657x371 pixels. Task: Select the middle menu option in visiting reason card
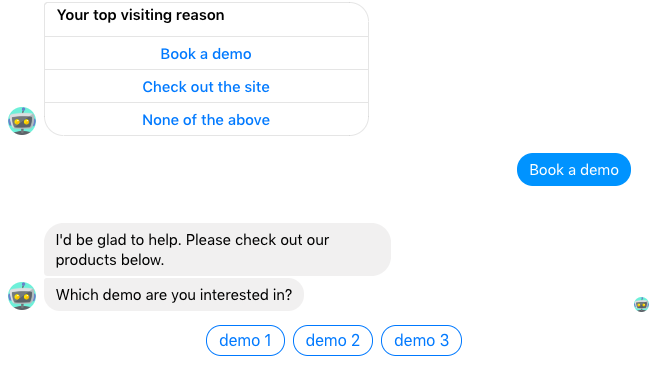click(206, 87)
